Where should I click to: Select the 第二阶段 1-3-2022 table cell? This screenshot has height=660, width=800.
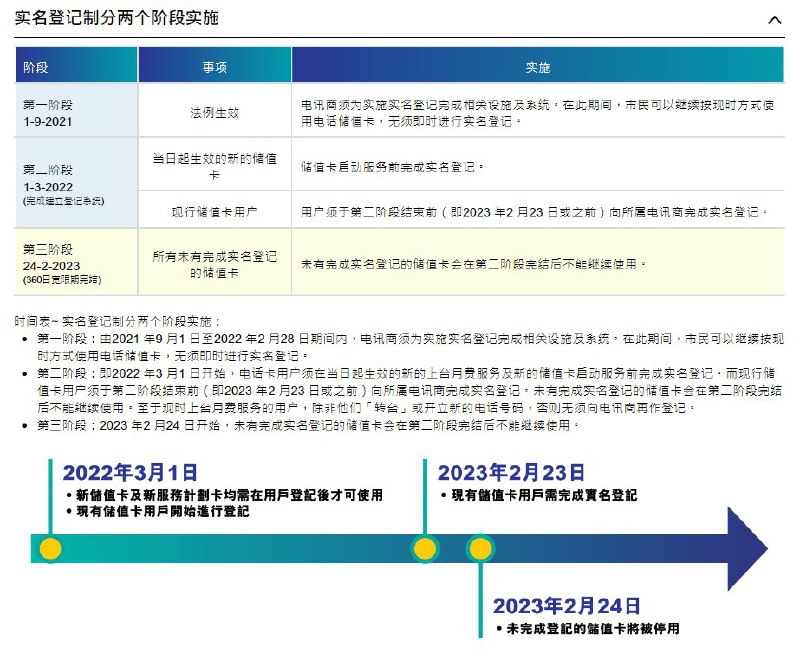[x=76, y=184]
